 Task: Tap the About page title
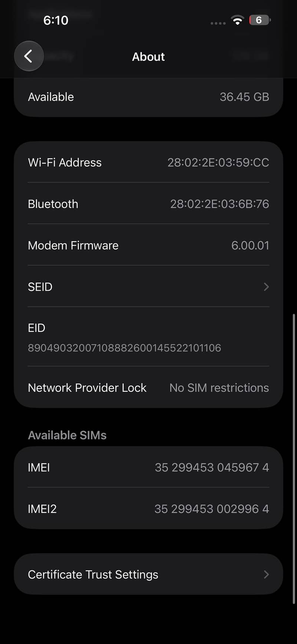[148, 56]
